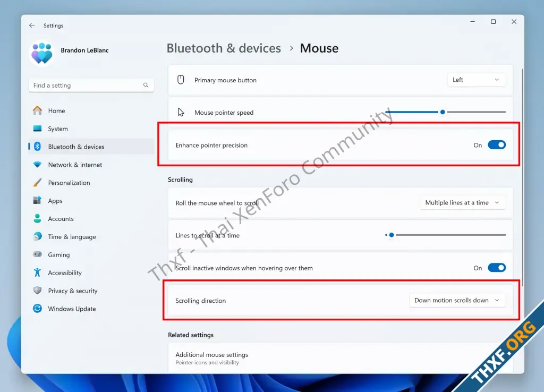
Task: Click the System monitor icon
Action: [x=38, y=129]
